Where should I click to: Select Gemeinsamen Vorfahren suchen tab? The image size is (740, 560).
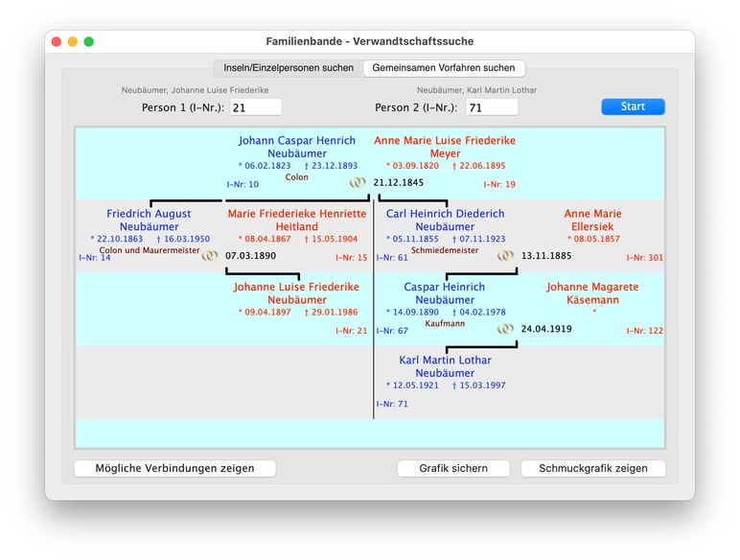click(x=444, y=68)
